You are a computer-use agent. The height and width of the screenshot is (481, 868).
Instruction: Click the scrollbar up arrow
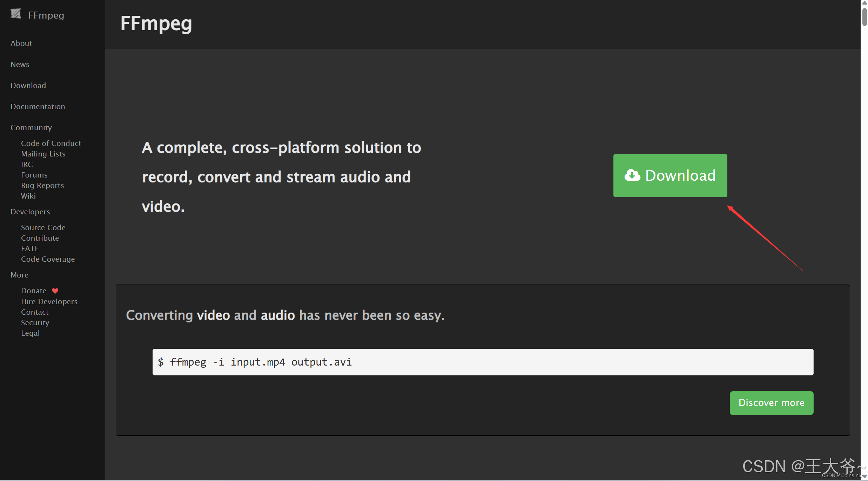(x=864, y=3)
